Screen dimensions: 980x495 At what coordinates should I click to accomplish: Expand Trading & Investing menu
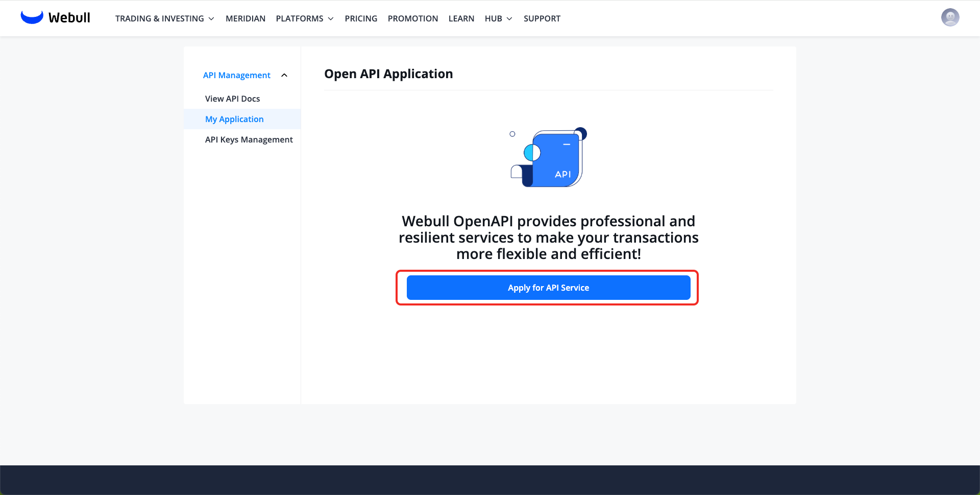pyautogui.click(x=164, y=18)
